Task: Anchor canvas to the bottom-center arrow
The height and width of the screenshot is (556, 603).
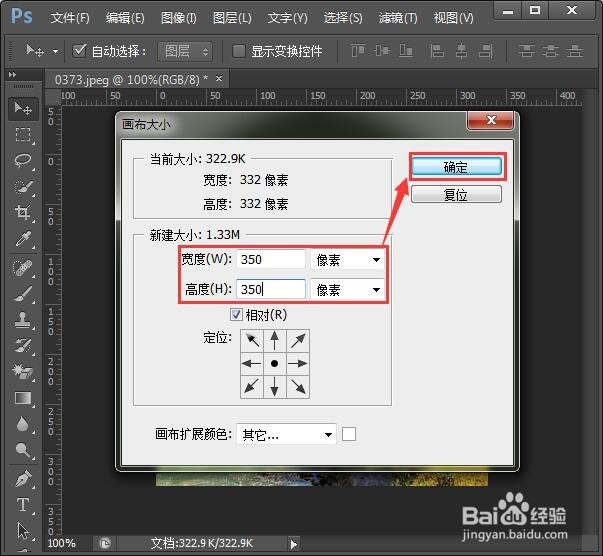Action: point(275,386)
